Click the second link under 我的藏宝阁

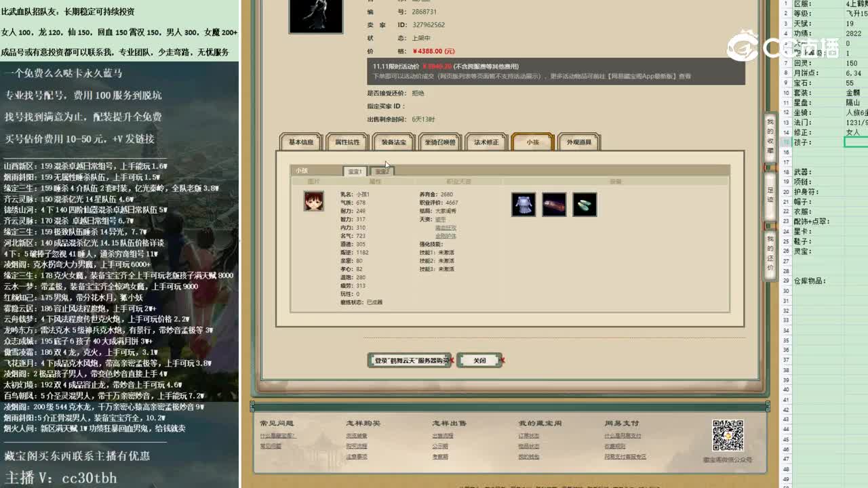(x=529, y=446)
